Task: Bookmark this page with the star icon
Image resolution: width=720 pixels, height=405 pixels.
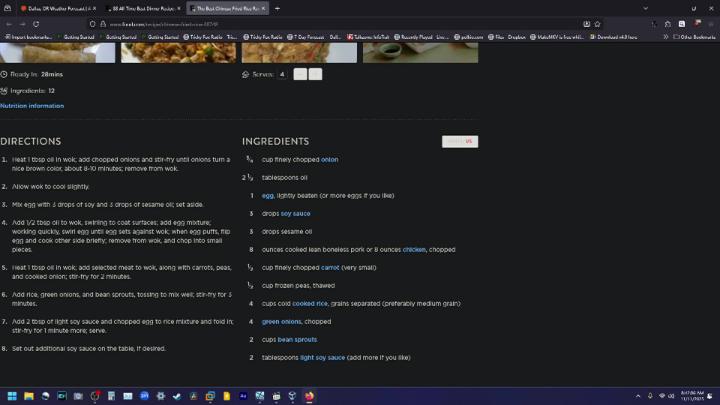Action: (x=597, y=23)
